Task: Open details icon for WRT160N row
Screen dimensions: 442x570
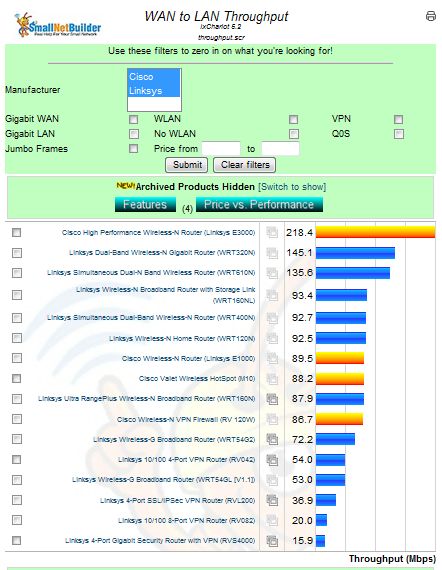Action: [272, 399]
